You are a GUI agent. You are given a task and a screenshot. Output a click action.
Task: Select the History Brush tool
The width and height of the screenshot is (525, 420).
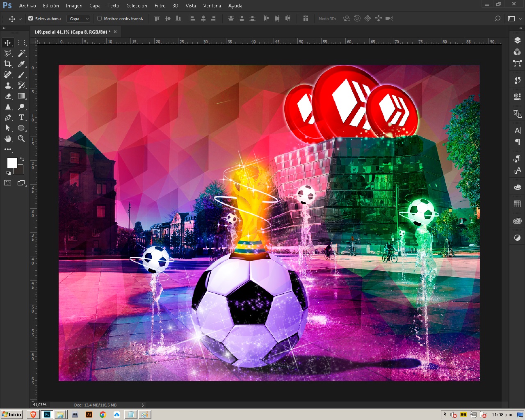(x=21, y=85)
